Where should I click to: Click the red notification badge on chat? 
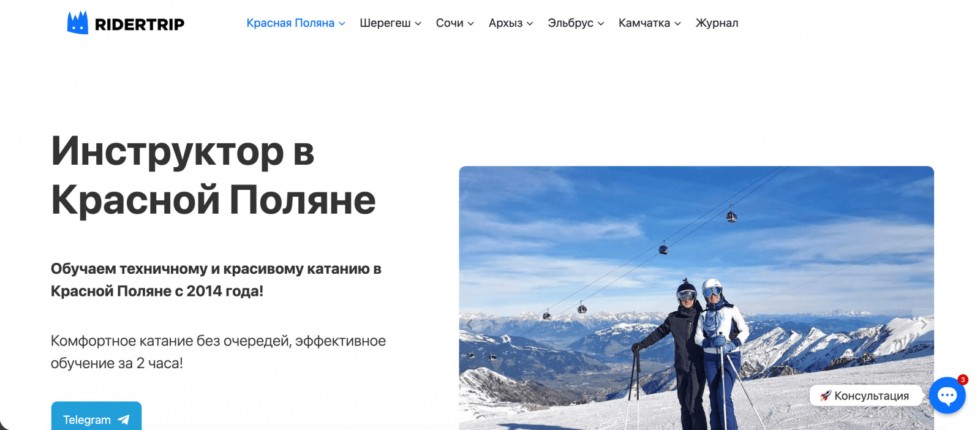(963, 380)
